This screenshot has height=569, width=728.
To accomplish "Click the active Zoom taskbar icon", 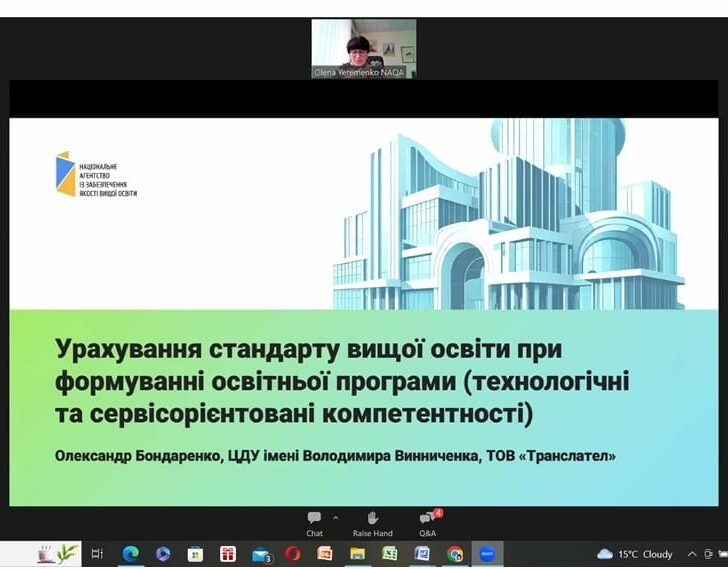I will [487, 554].
